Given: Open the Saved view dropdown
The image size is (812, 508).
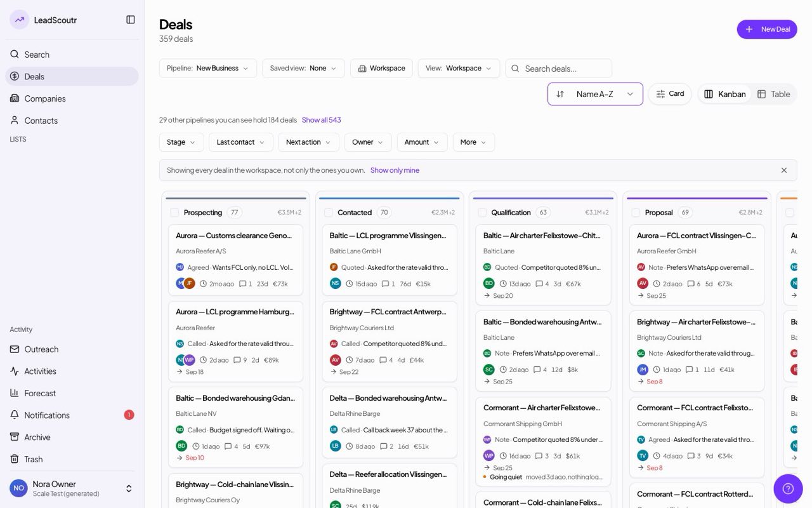Looking at the screenshot, I should click(303, 69).
